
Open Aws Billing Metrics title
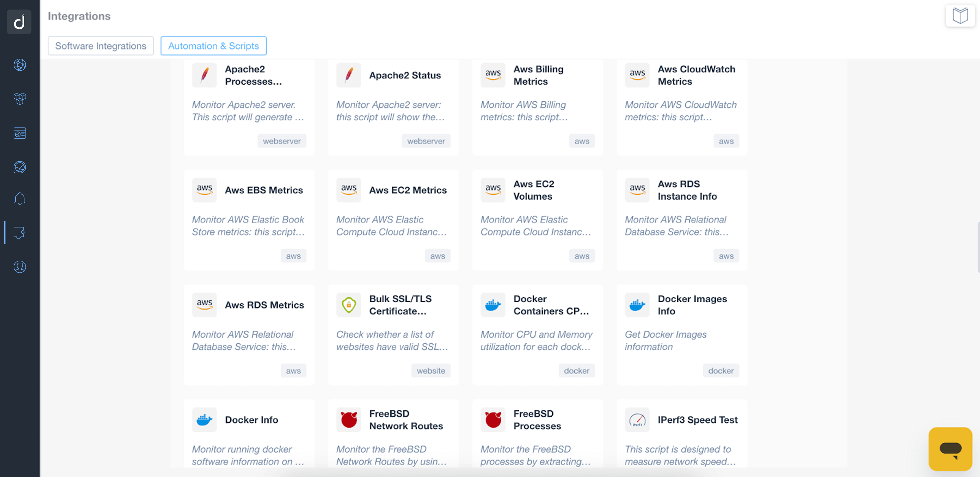(538, 75)
